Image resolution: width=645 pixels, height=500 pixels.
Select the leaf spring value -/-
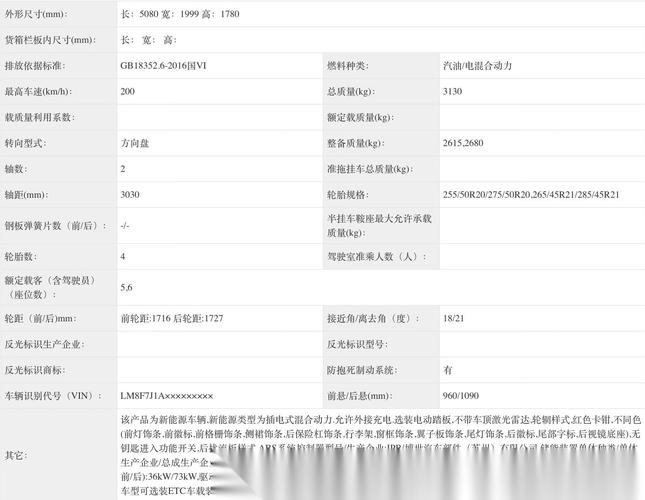pos(125,226)
